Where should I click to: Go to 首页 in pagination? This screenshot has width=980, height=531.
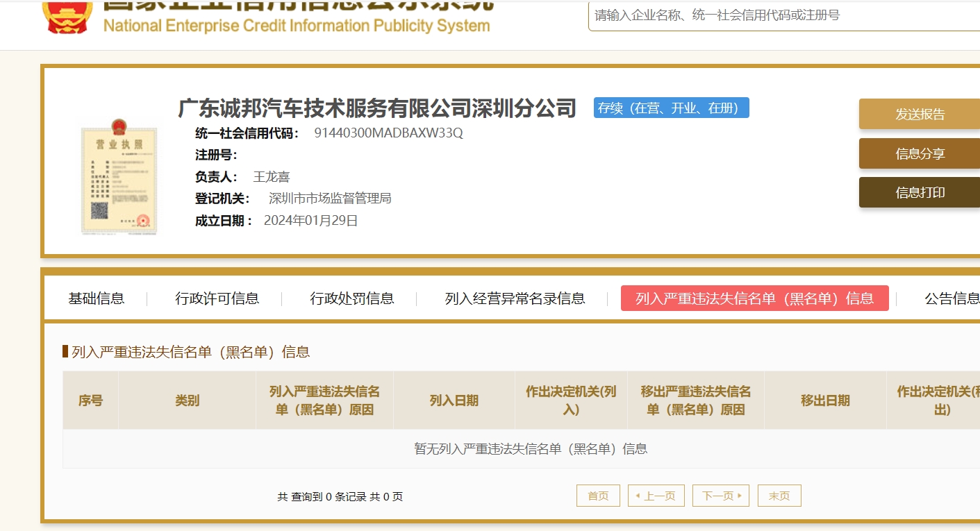(598, 496)
